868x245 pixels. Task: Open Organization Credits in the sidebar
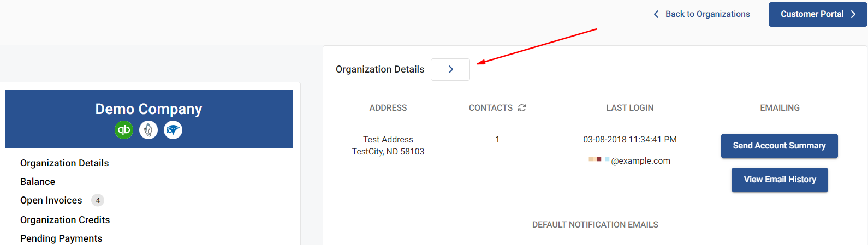65,220
